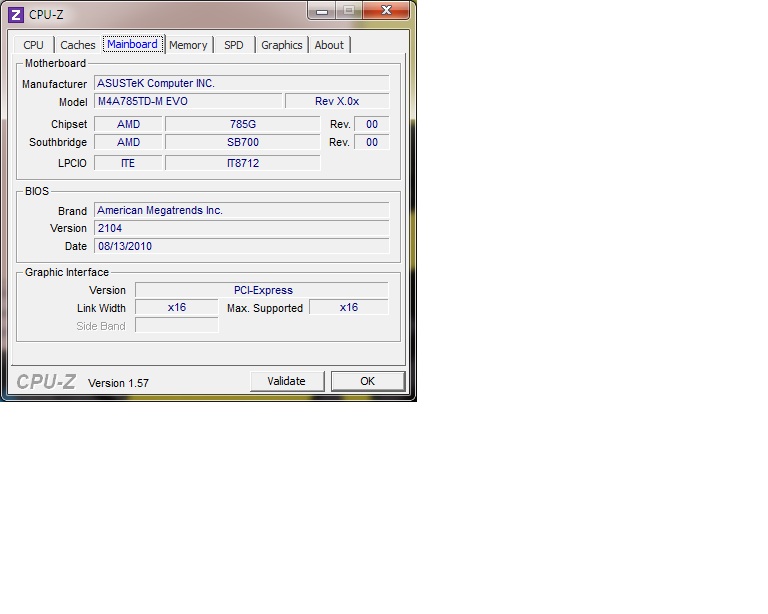Viewport: 768px width, 614px height.
Task: Click the BIOS group heading
Action: [37, 191]
